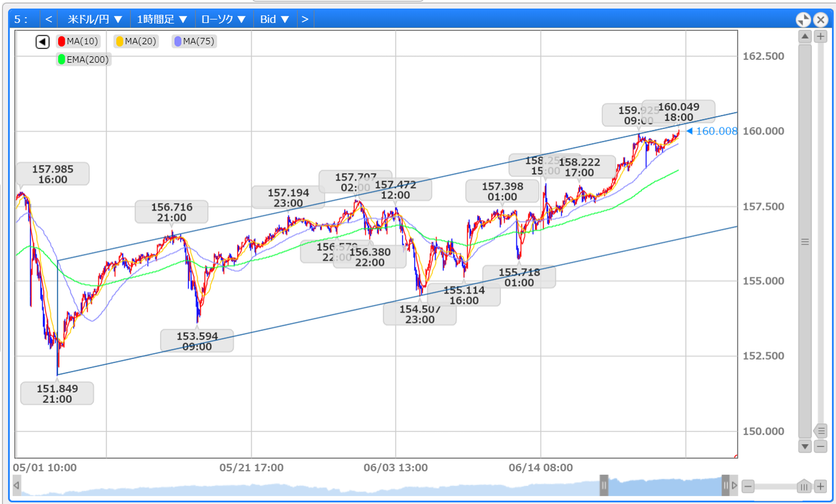Zoom out with the '−' icon below the price axis
The image size is (836, 504).
click(820, 446)
